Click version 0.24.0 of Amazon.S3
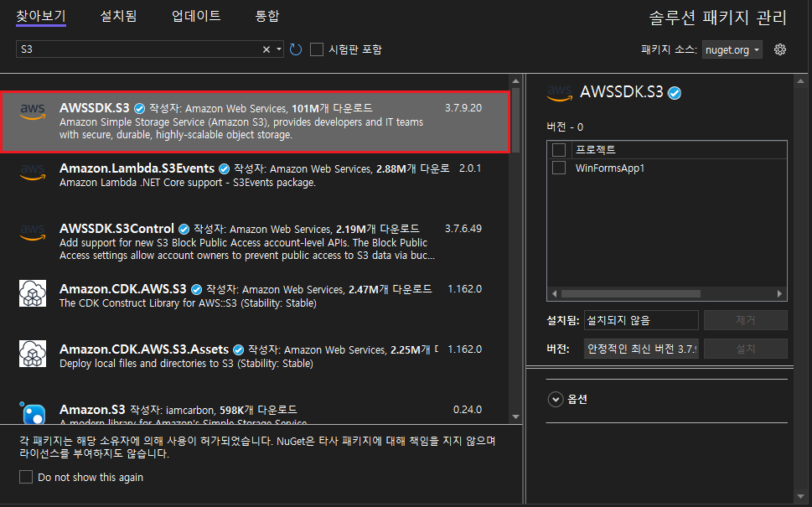Image resolution: width=812 pixels, height=507 pixels. tap(467, 410)
